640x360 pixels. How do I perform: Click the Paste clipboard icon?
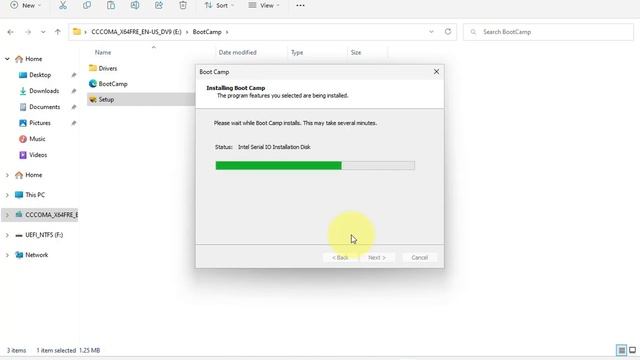click(x=111, y=5)
